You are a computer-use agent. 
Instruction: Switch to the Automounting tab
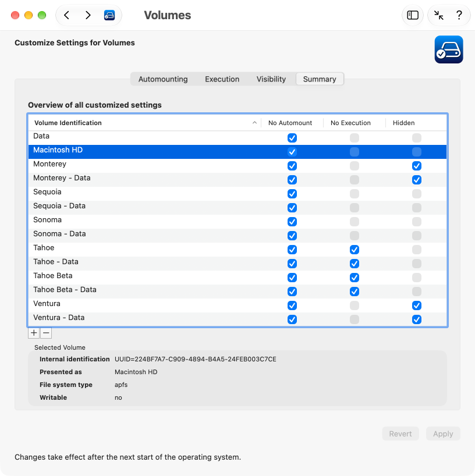(163, 79)
